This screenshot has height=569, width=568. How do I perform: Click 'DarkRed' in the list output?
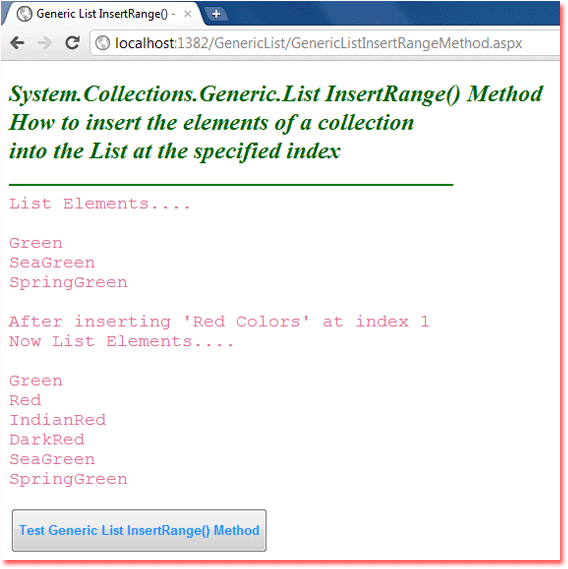[47, 440]
